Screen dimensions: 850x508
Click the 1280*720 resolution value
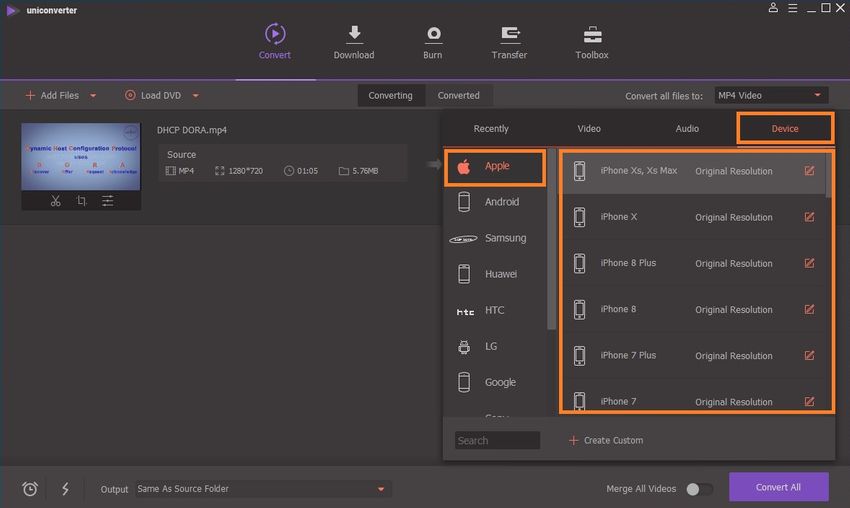(x=245, y=171)
